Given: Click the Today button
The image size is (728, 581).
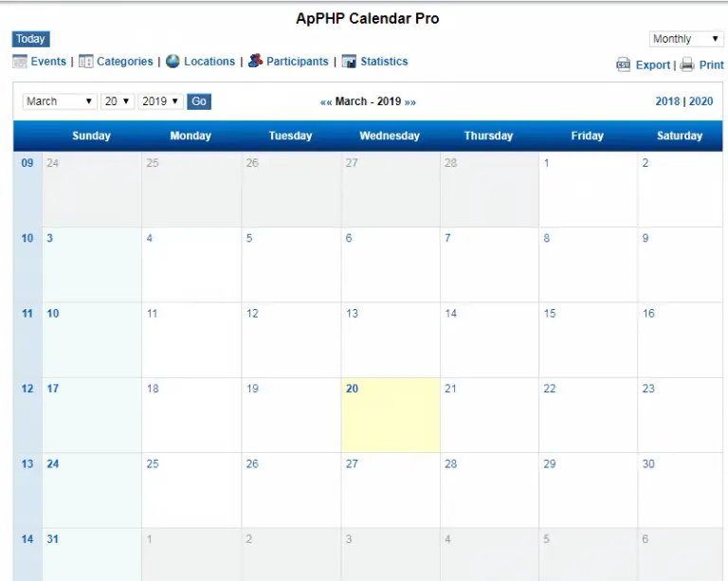Looking at the screenshot, I should pyautogui.click(x=30, y=39).
